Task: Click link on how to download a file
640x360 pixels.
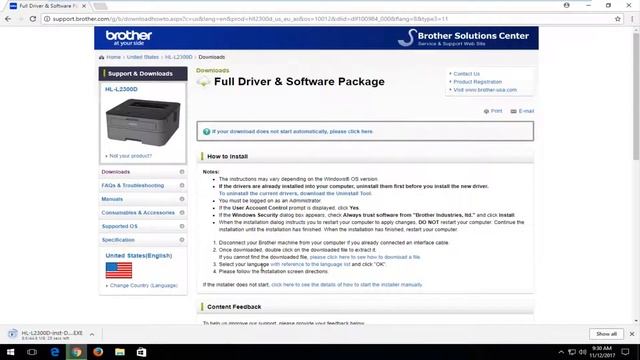Action: [x=365, y=257]
